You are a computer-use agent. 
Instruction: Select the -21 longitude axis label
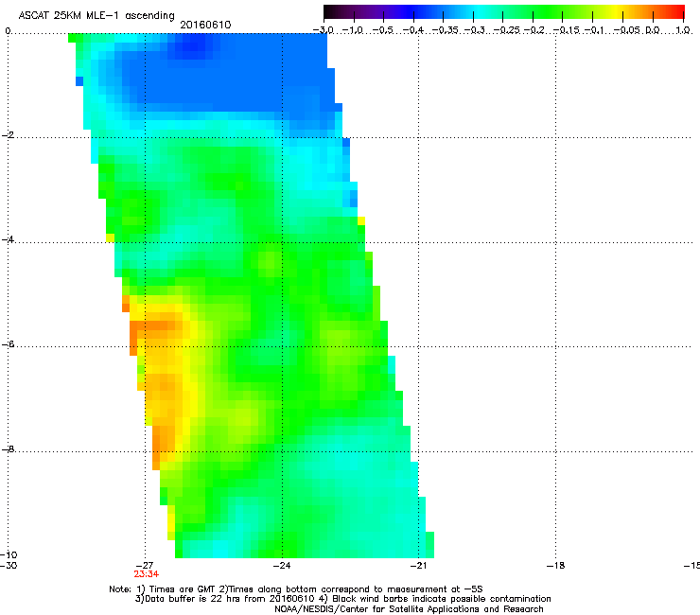click(x=418, y=566)
